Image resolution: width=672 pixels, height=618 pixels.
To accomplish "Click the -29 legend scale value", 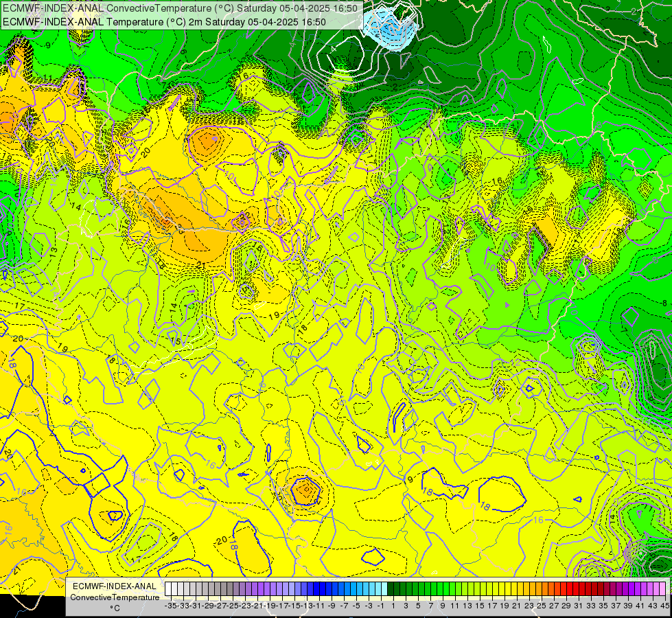I will coord(208,606).
